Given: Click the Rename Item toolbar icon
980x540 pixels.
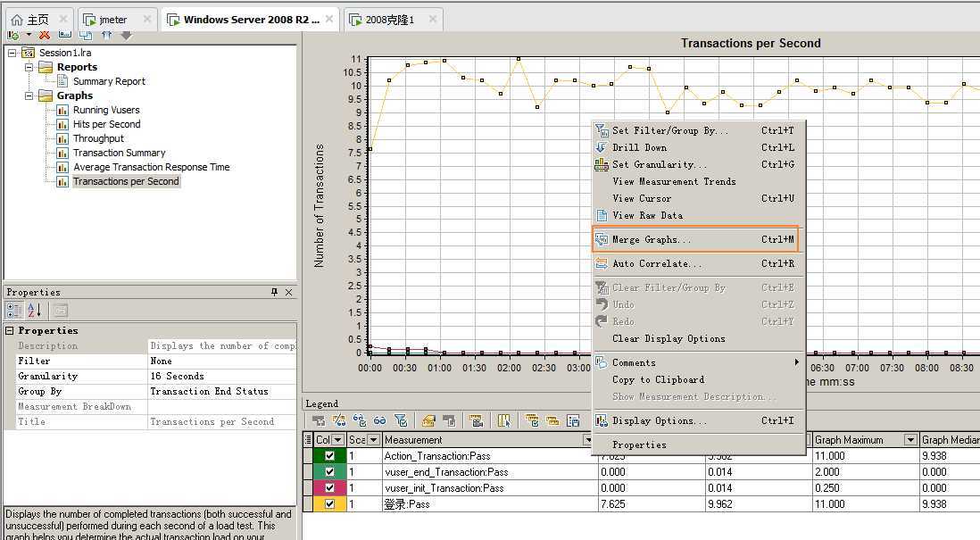Looking at the screenshot, I should [x=65, y=35].
